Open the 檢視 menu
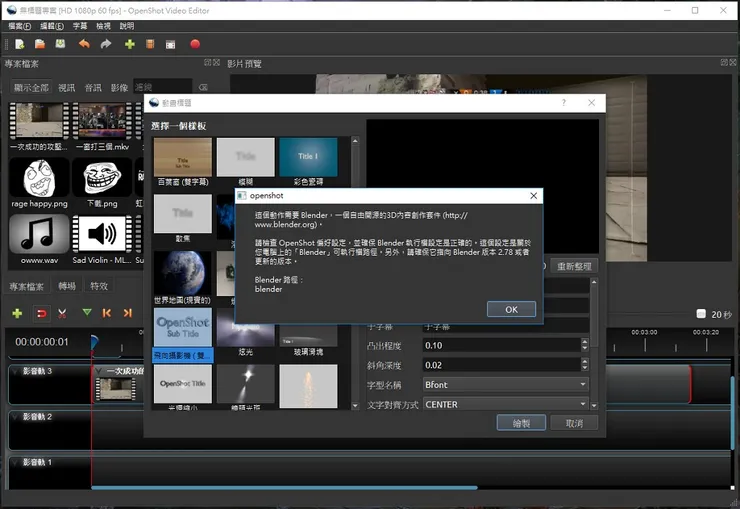The width and height of the screenshot is (740, 509). coord(103,26)
